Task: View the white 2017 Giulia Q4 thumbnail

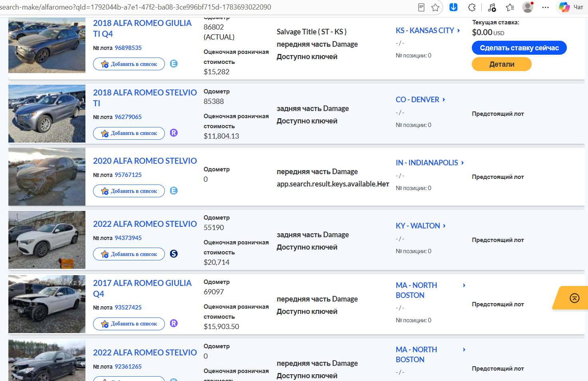Action: (x=47, y=304)
